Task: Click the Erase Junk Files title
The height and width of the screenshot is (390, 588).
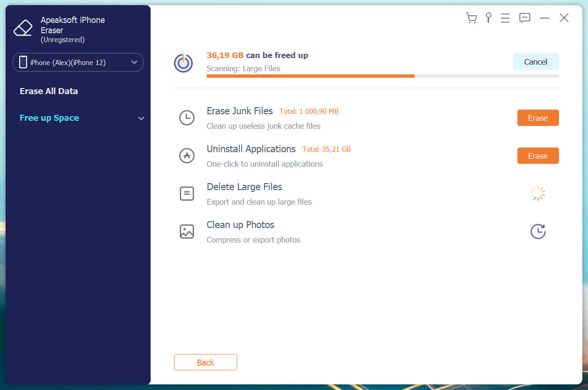Action: click(240, 111)
